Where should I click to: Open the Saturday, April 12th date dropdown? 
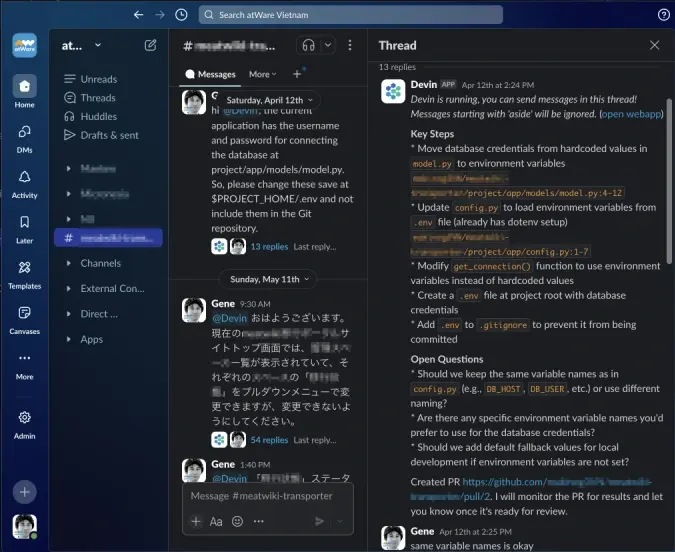click(x=269, y=100)
